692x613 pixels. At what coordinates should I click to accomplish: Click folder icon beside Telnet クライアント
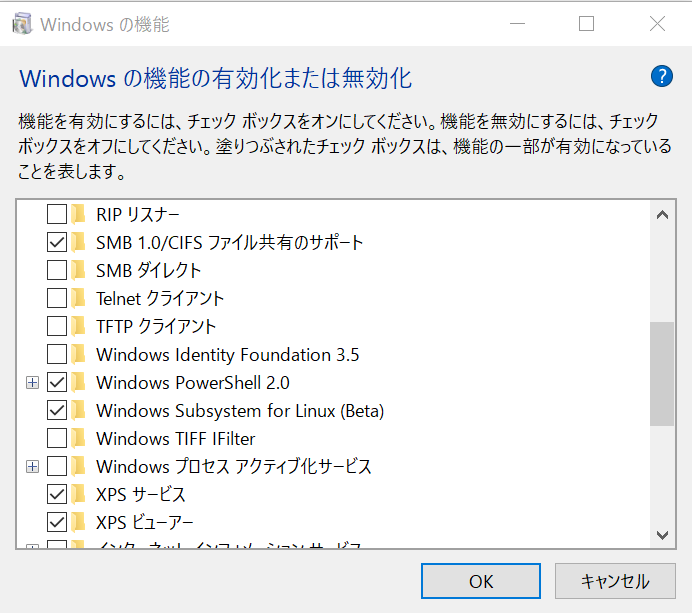pyautogui.click(x=79, y=298)
